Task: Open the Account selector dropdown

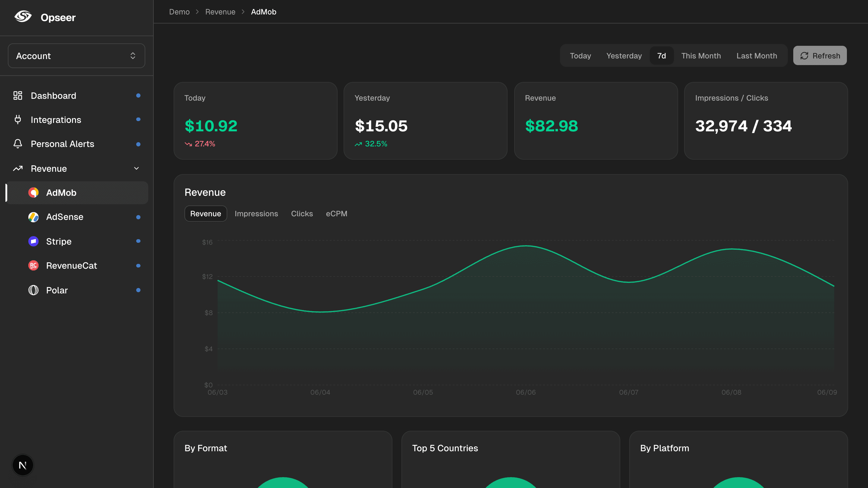Action: pos(77,55)
